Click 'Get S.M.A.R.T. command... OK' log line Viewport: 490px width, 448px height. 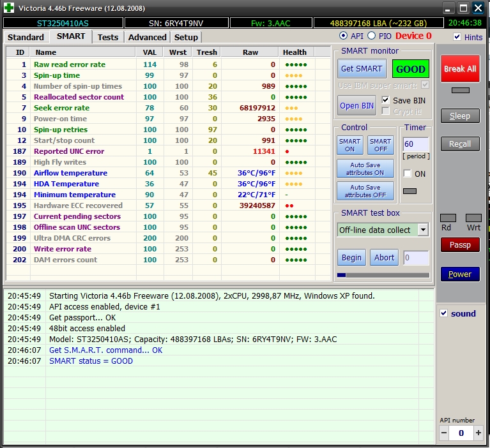click(x=105, y=350)
